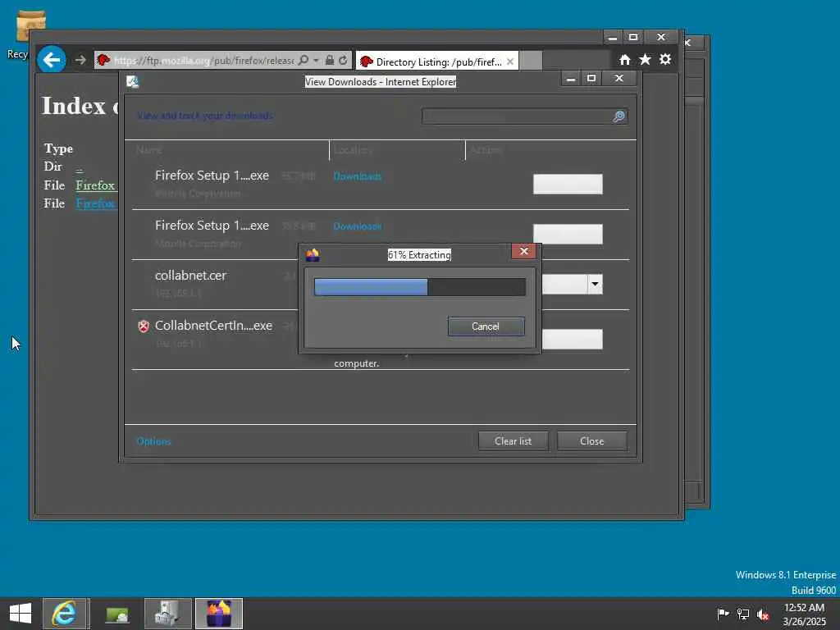The image size is (840, 630).
Task: Open the Tools gear menu
Action: tap(665, 59)
